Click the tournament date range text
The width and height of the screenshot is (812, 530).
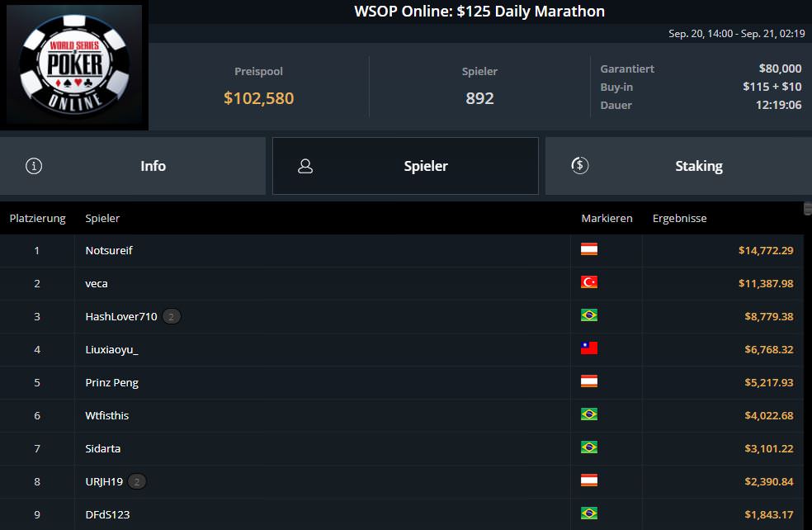click(736, 34)
